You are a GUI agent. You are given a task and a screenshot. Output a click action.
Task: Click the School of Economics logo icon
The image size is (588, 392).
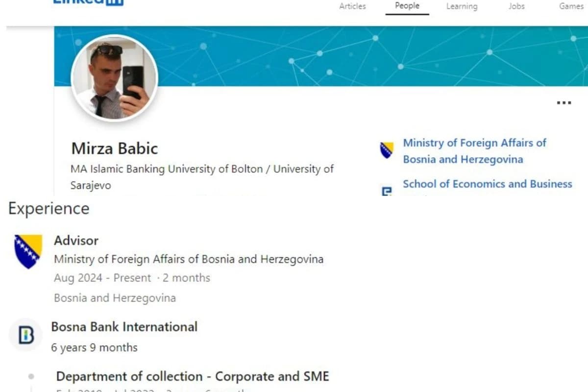tap(387, 190)
